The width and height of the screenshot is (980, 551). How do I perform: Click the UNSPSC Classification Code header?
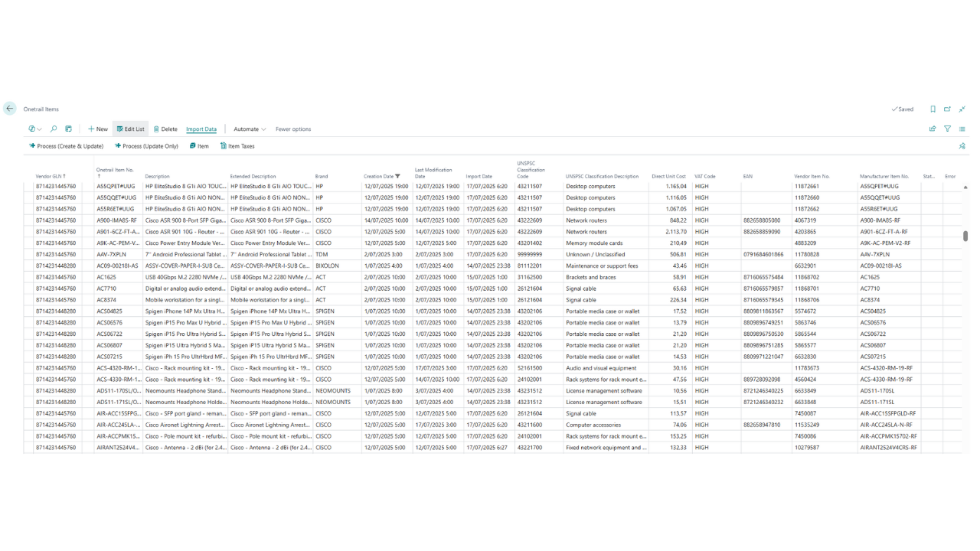point(531,170)
